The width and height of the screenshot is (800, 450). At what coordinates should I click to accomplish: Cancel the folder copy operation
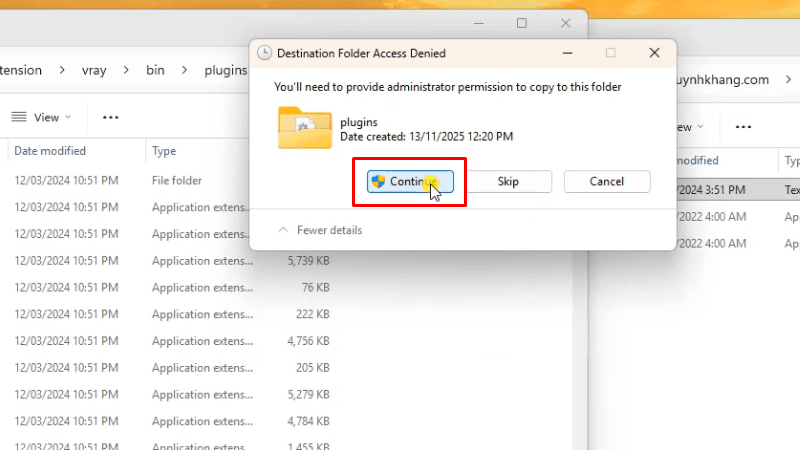[x=606, y=181]
